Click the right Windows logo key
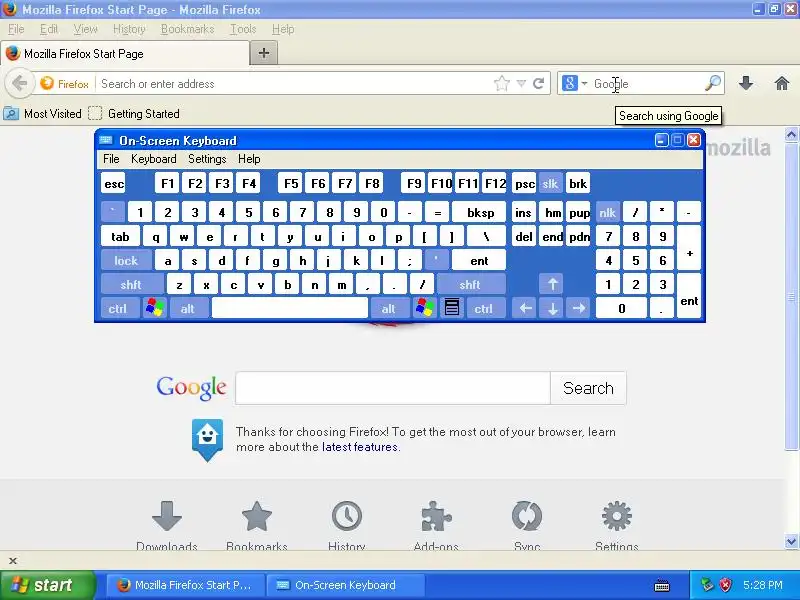 [424, 308]
